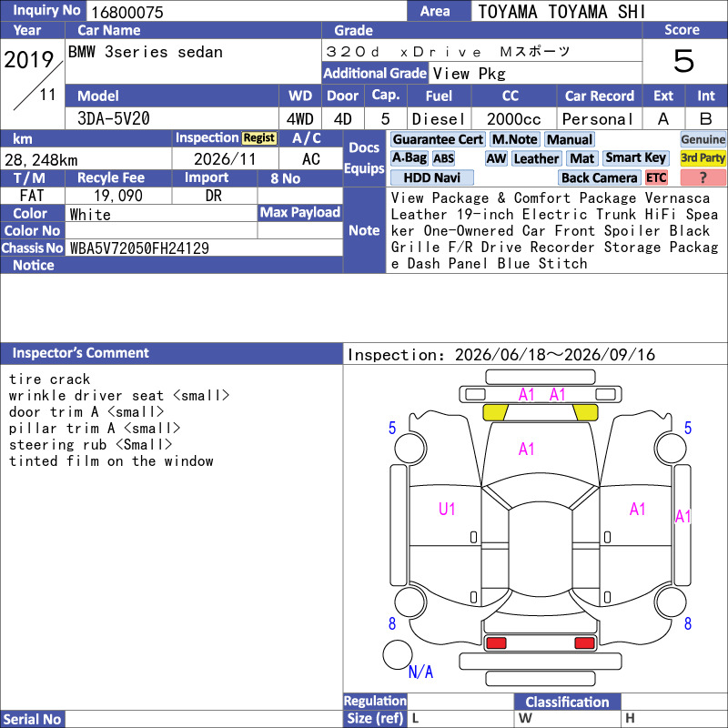Viewport: 728px width, 728px height.
Task: Click the Inquiry No value 16800075
Action: pos(127,12)
